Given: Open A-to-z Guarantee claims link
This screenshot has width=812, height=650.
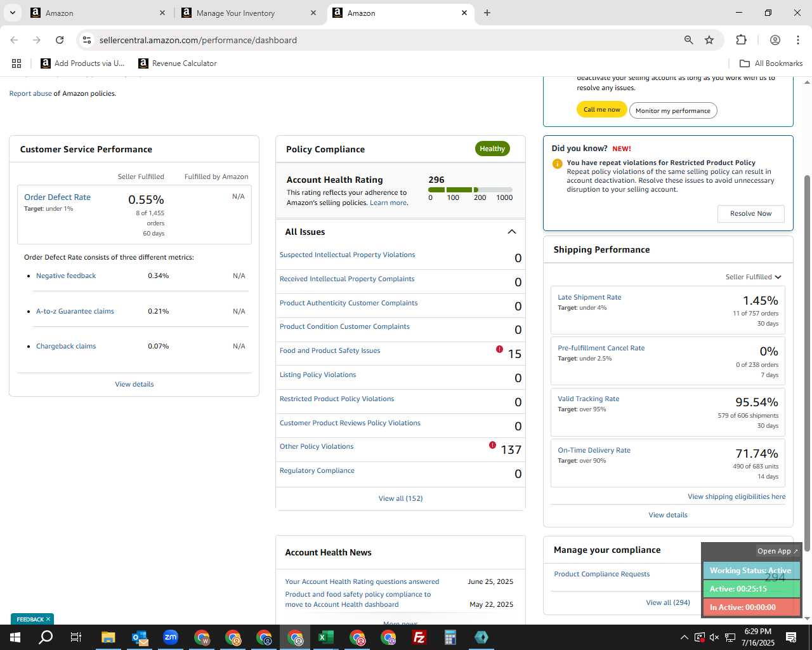Looking at the screenshot, I should (75, 311).
